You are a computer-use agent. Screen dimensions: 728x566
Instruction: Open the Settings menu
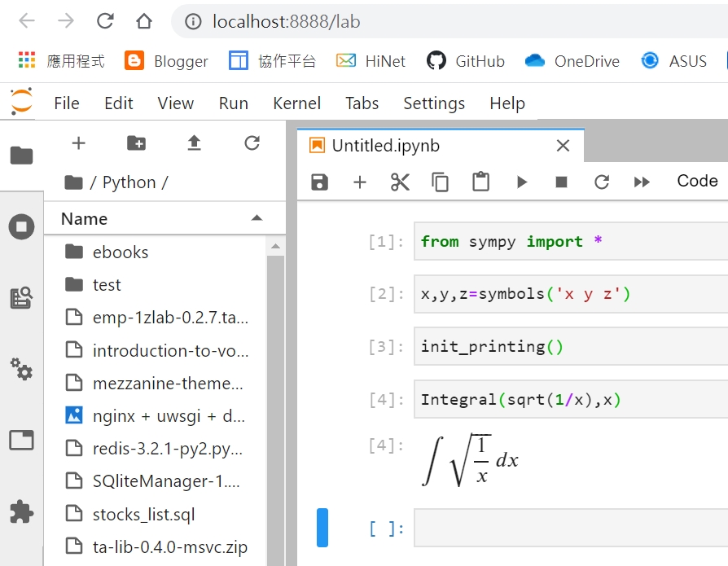pyautogui.click(x=434, y=103)
